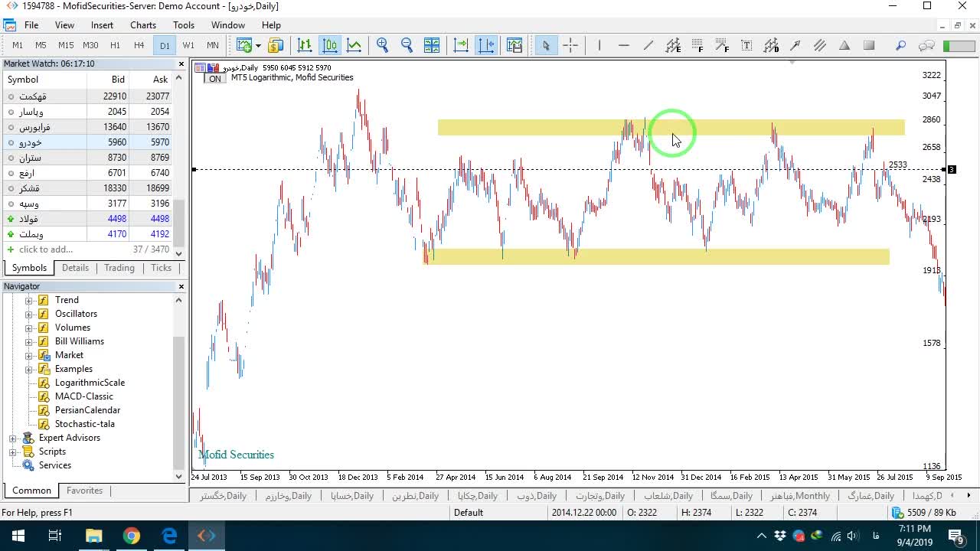Select the MN timeframe
This screenshot has width=980, height=551.
point(213,46)
